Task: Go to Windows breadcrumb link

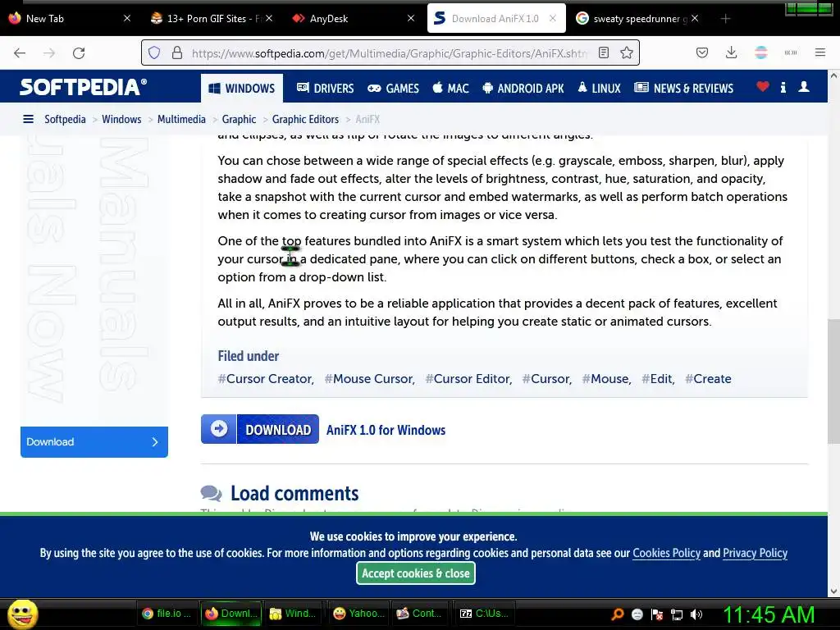Action: pos(121,119)
